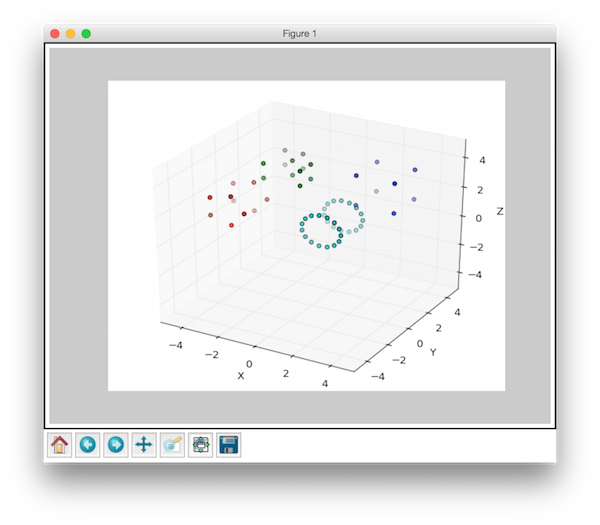This screenshot has height=525, width=600.
Task: Click the blue cluster of scatter points
Action: click(x=394, y=184)
